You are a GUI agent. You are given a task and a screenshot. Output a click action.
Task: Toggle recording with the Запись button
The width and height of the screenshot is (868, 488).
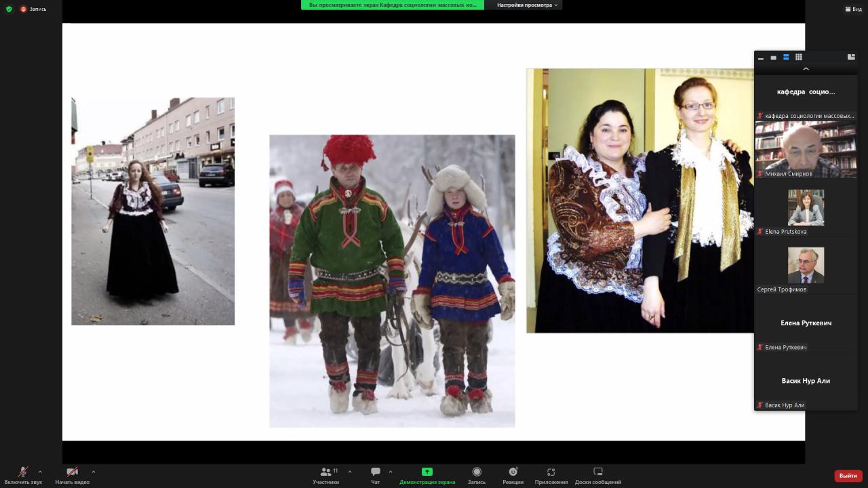(477, 474)
